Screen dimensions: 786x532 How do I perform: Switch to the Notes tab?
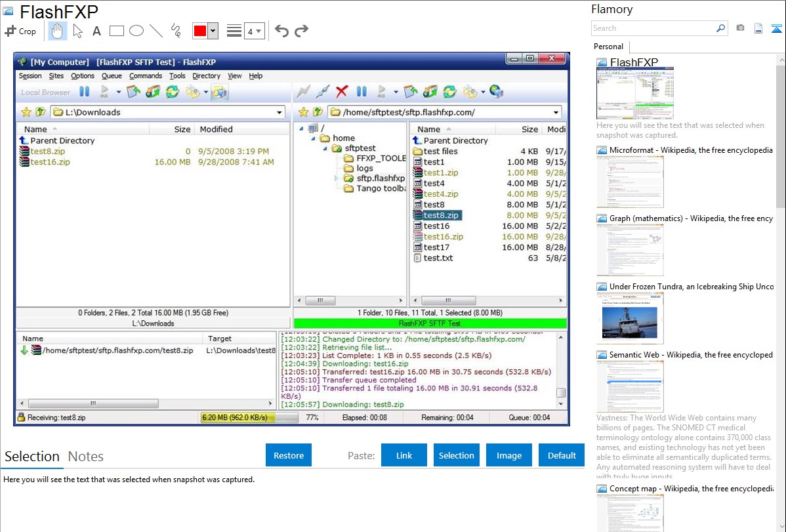pyautogui.click(x=86, y=457)
